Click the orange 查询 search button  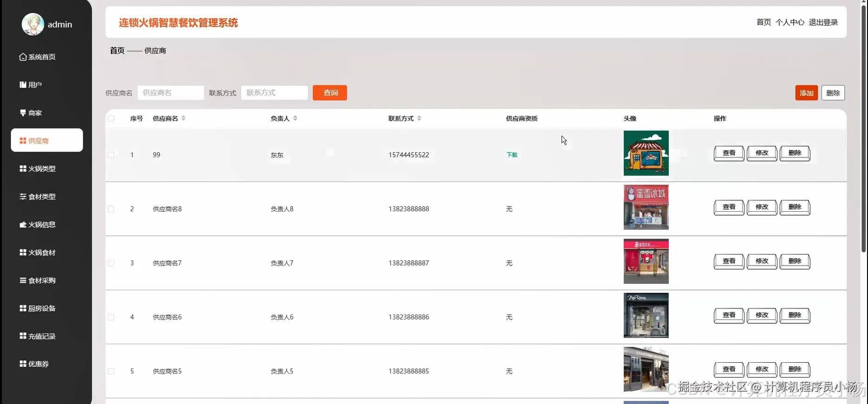point(330,93)
